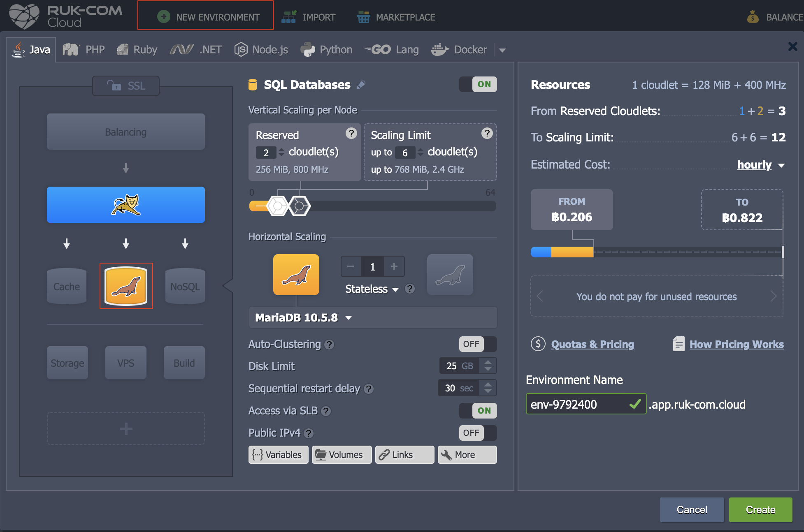
Task: Switch to the Docker tab
Action: 459,50
